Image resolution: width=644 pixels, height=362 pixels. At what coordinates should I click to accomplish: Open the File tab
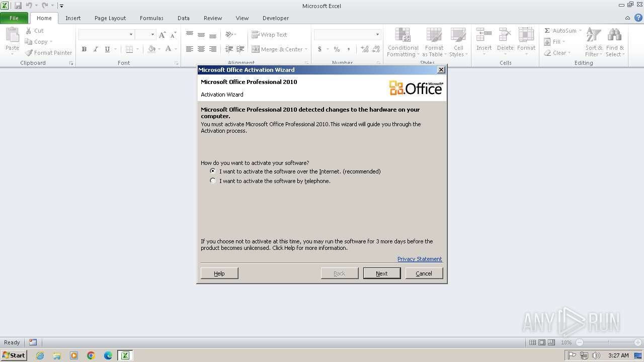click(x=14, y=18)
